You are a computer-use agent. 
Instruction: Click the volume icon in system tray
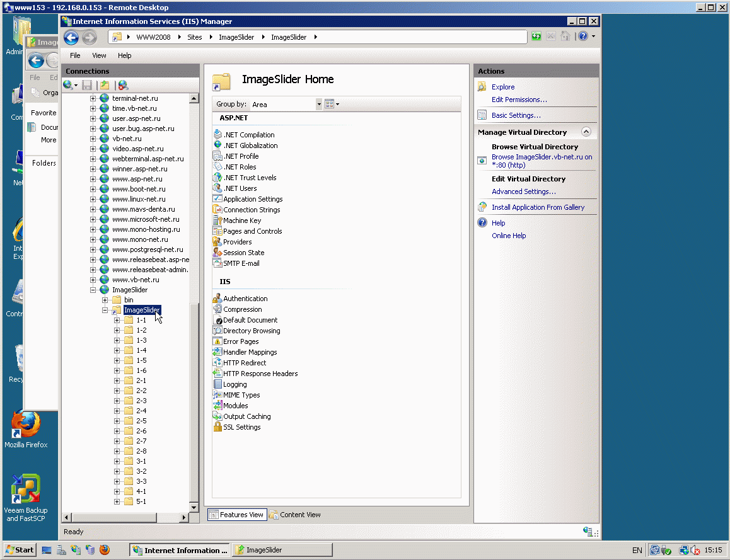click(x=695, y=550)
